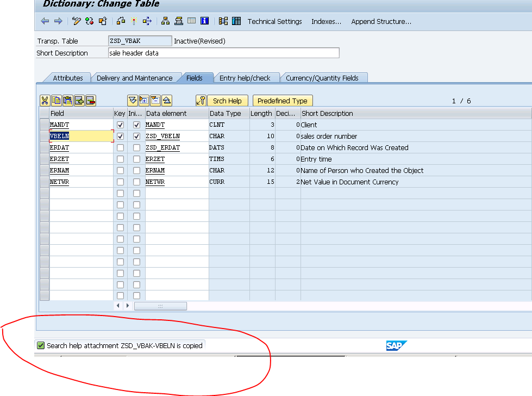Viewport: 532px width, 396px height.
Task: Enable the Key checkbox for ERDAT
Action: coord(120,147)
